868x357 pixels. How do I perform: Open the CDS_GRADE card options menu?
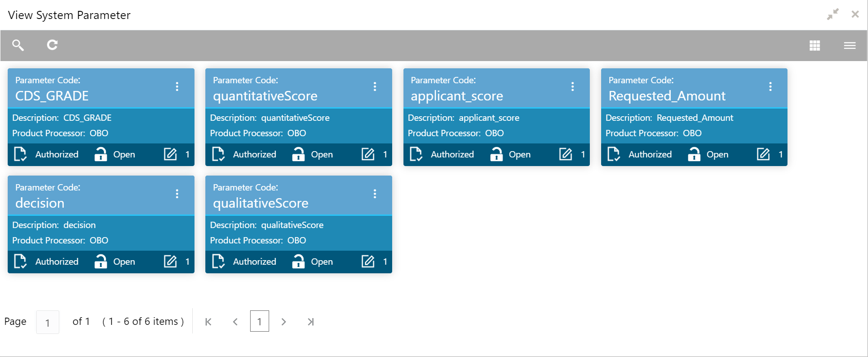(x=177, y=86)
